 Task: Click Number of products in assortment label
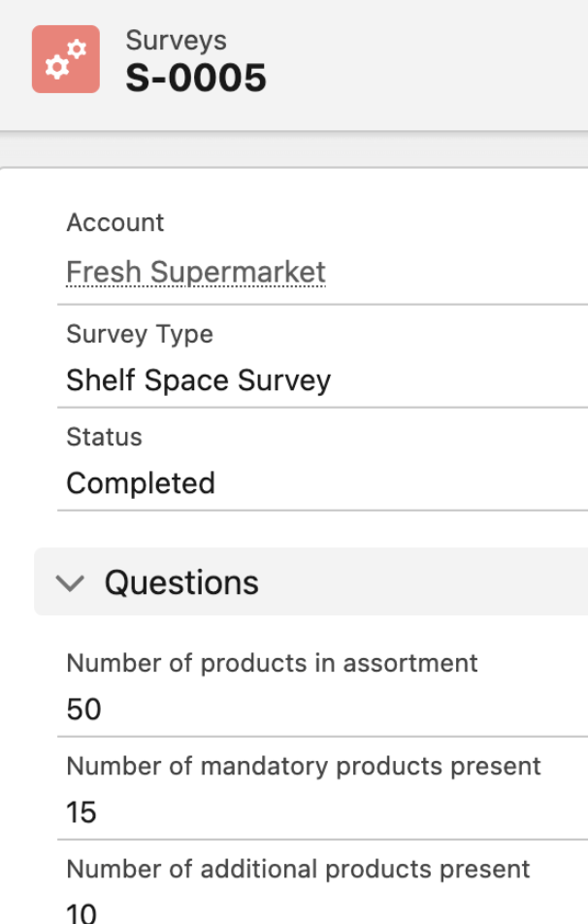click(272, 663)
